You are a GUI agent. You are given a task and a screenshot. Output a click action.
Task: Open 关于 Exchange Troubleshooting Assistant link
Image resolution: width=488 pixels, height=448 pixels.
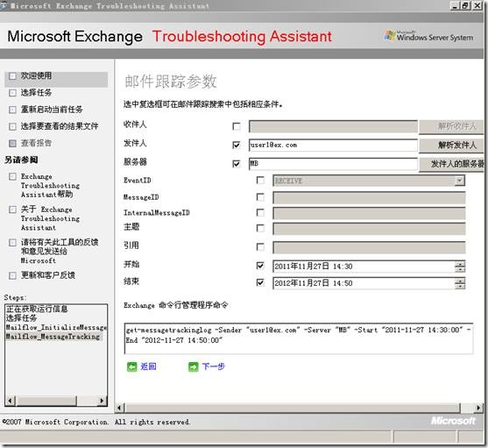50,218
